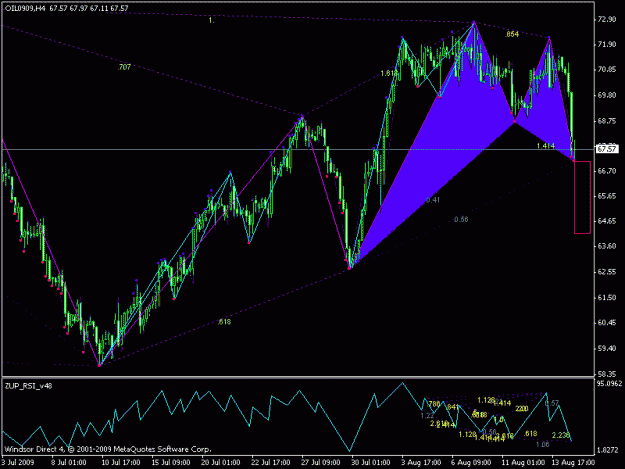The image size is (625, 469).
Task: Click the 67.57 current price tag
Action: pos(607,149)
